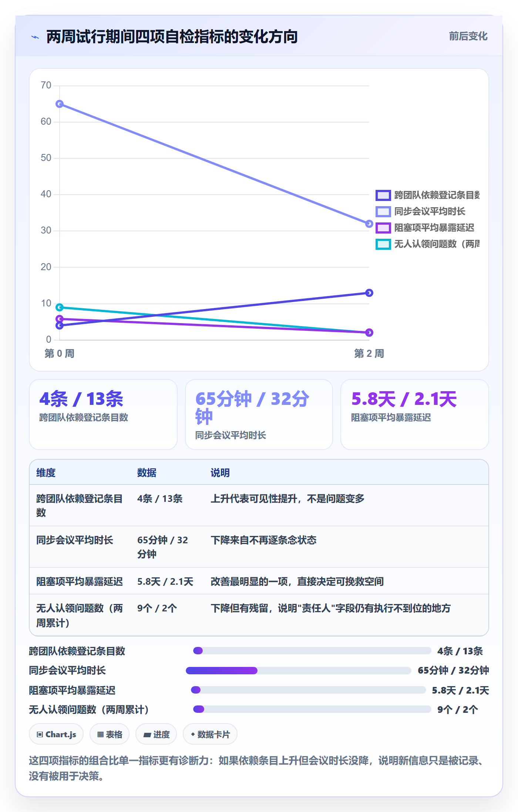518x812 pixels.
Task: Select table cell 改善最明显的一项，直接决定可挽救空间
Action: click(x=297, y=581)
